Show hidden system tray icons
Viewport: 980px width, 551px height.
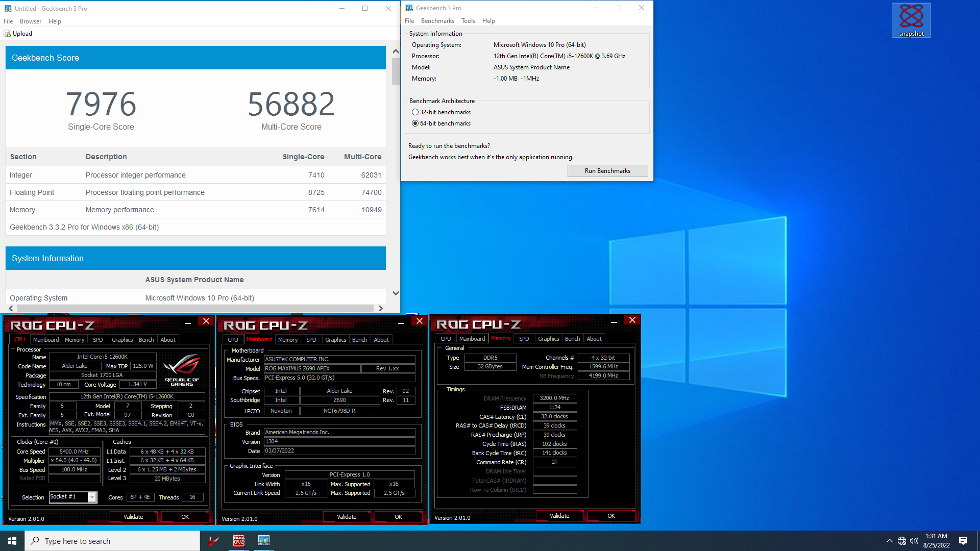tap(889, 541)
